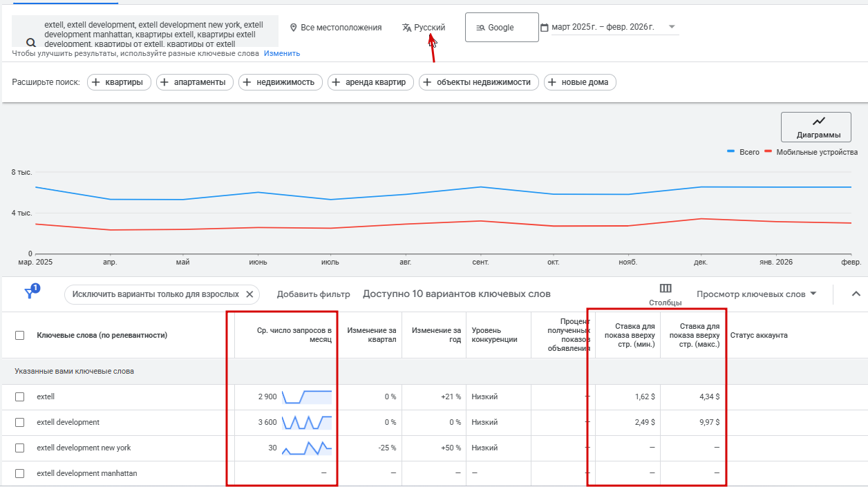Click the sparkline chart for extell
Viewport: 868px width, 487px height.
click(307, 397)
